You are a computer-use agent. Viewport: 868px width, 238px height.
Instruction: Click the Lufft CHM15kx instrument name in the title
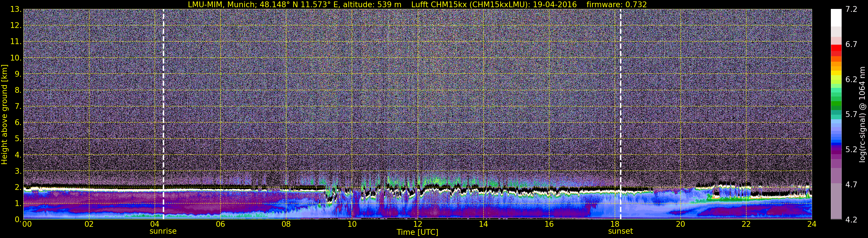439,4
